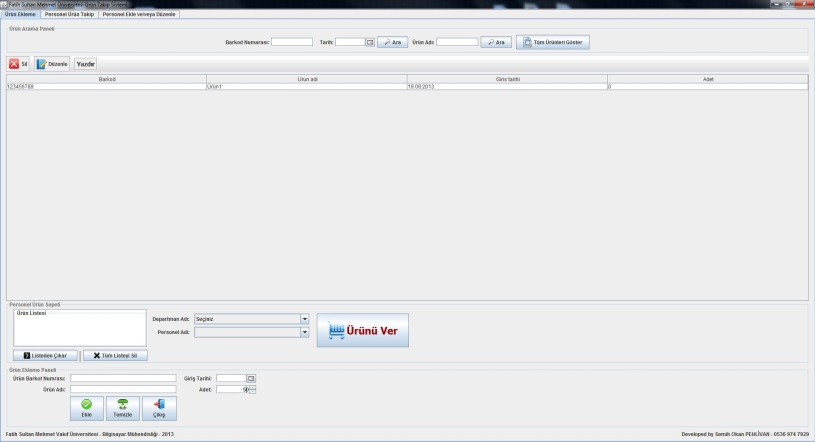Click the Listeden Çıkar button
The height and width of the screenshot is (442, 815).
[45, 356]
